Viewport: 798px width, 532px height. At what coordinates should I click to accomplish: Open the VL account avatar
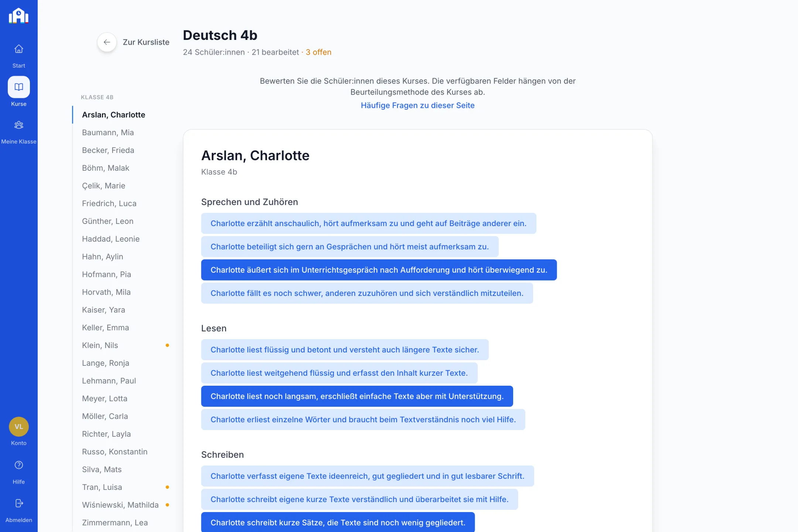19,427
